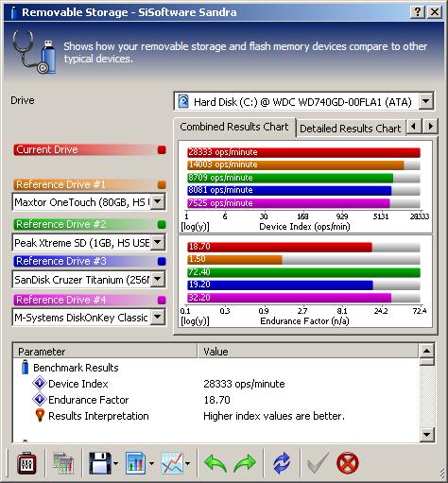The height and width of the screenshot is (483, 448).
Task: Open the M-Systems DiskOnKey Classic dropdown
Action: [x=158, y=318]
